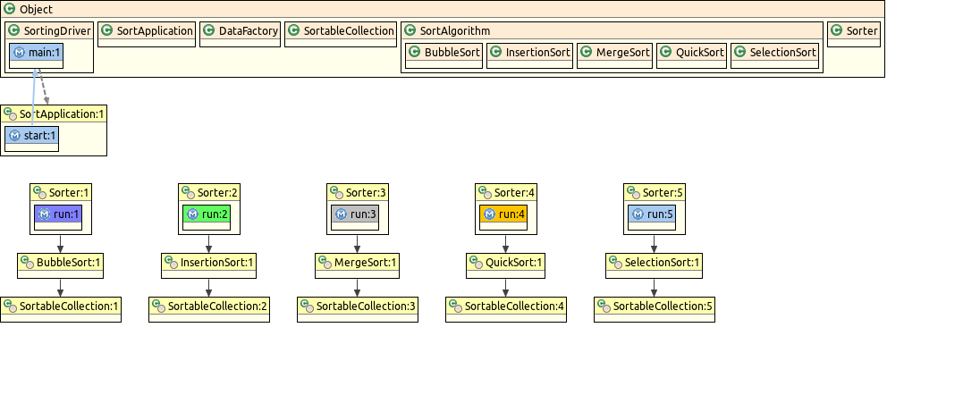Select the start:1 method box
Image resolution: width=980 pixels, height=403 pixels.
31,136
